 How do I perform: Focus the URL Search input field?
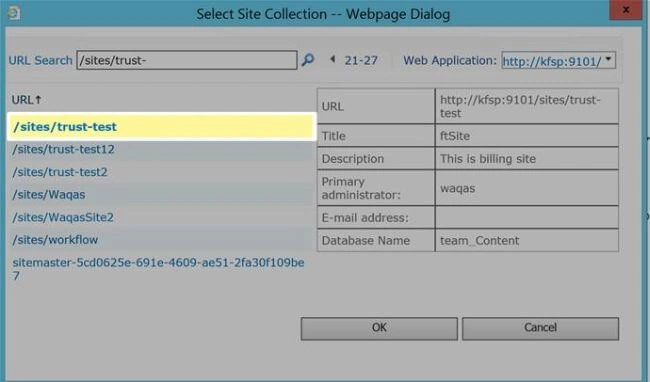coord(187,60)
